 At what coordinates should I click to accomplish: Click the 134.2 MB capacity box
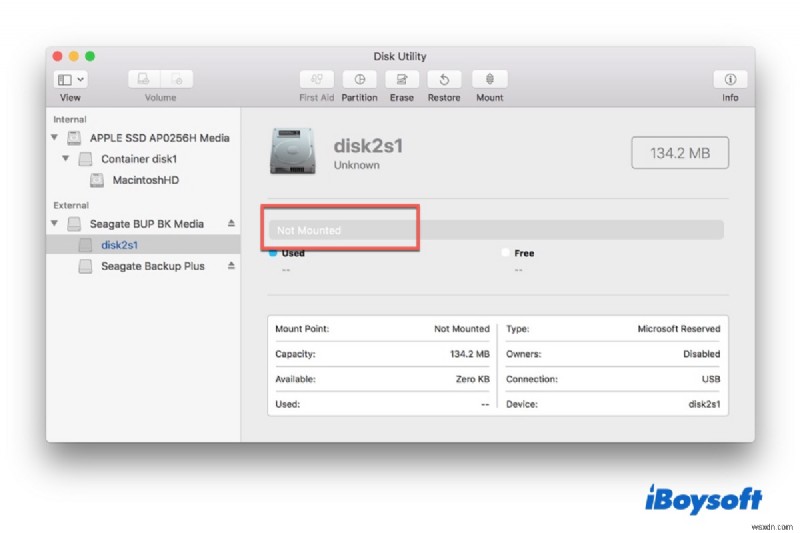click(680, 153)
